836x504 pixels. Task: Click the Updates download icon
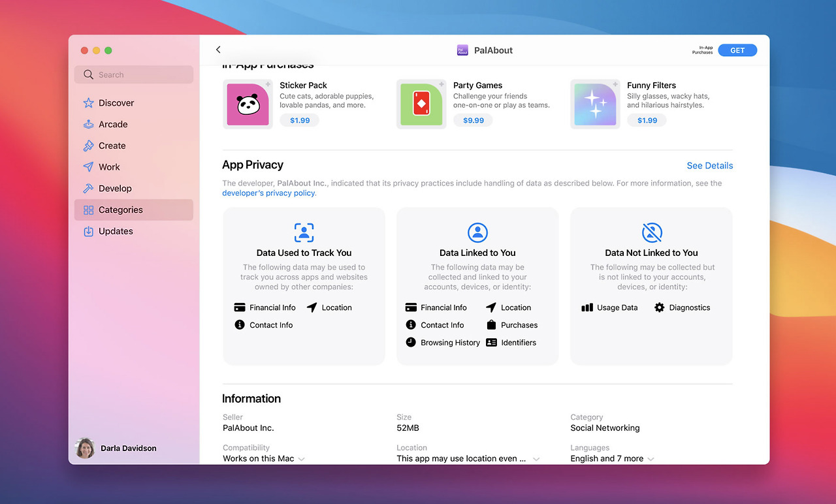click(x=89, y=231)
